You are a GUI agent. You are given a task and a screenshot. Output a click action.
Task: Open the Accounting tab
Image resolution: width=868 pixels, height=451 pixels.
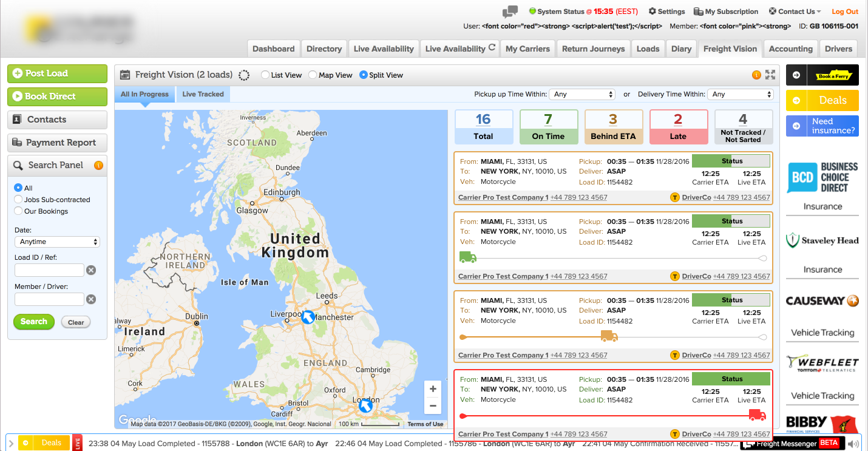click(790, 49)
